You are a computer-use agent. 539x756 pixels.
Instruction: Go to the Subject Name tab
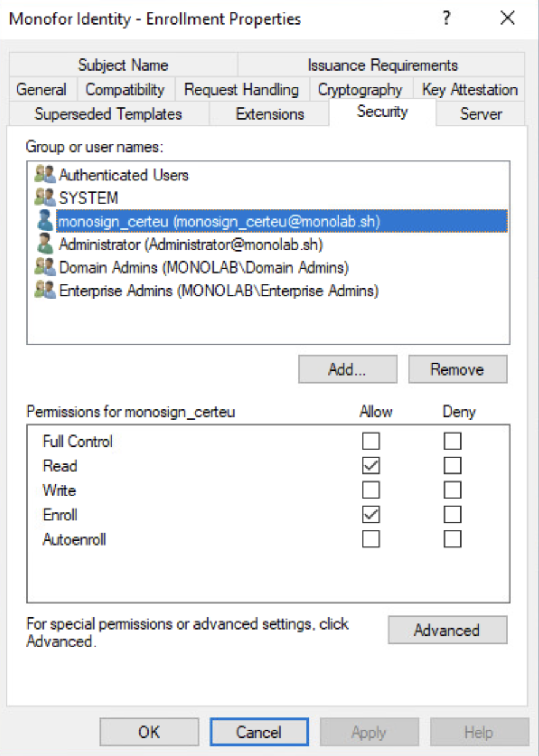click(123, 65)
